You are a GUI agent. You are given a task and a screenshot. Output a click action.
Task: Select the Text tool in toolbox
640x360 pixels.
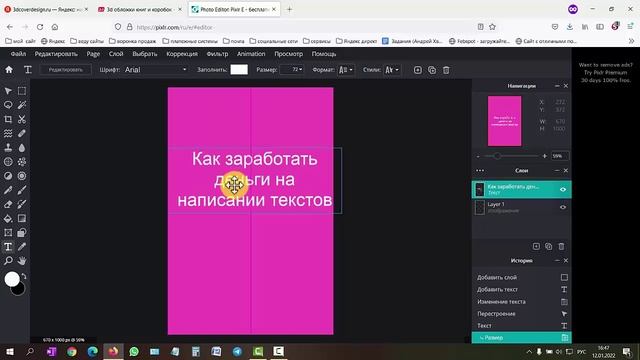click(8, 247)
